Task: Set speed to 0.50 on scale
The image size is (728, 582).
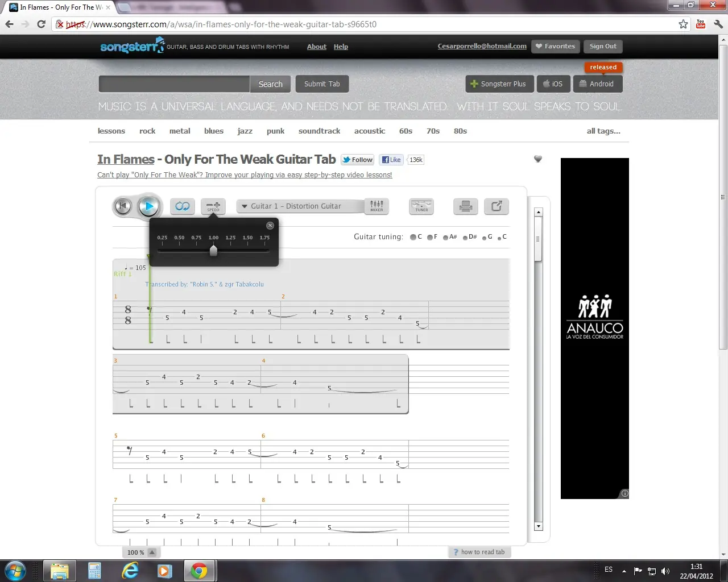Action: point(179,238)
